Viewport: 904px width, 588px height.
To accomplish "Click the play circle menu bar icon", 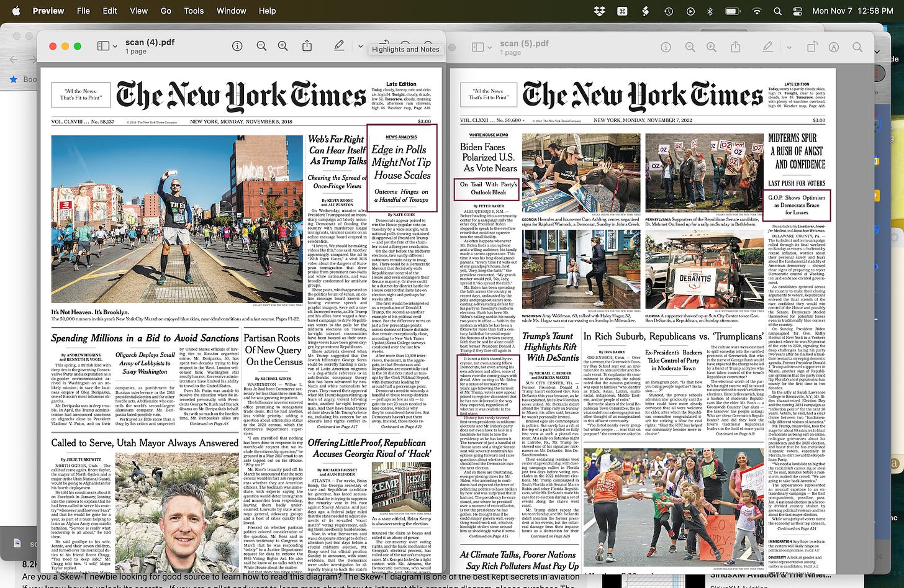I will 690,11.
